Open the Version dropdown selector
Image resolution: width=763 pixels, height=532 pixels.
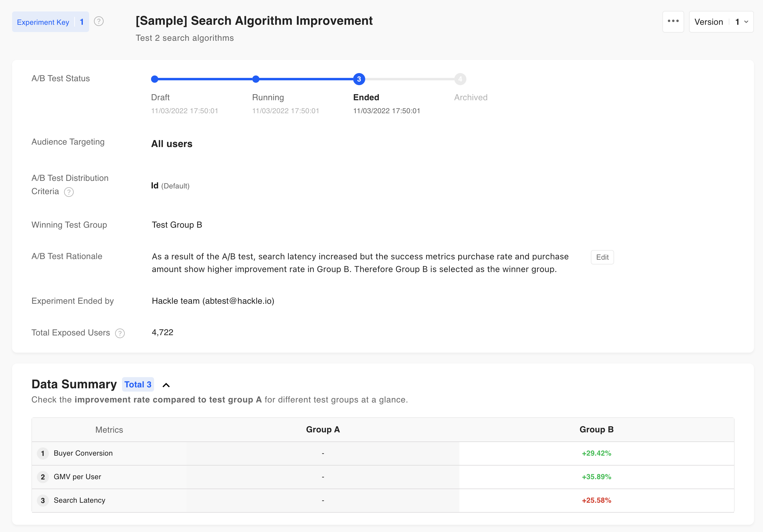coord(721,22)
